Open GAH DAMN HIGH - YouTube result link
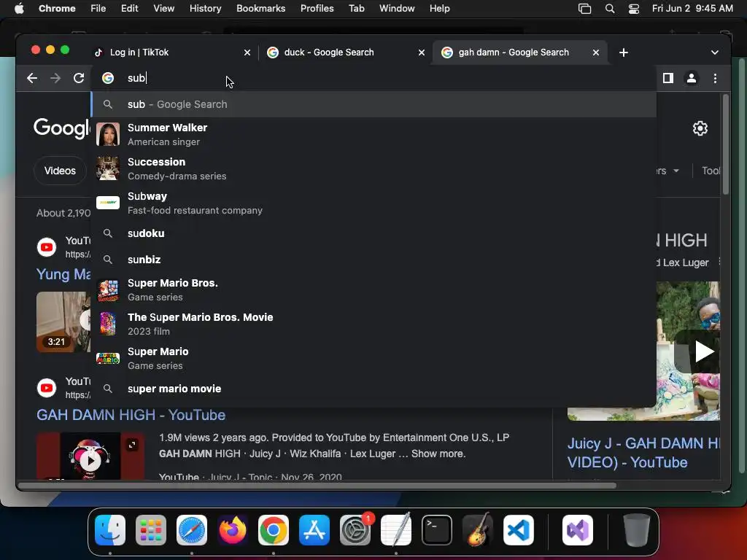The height and width of the screenshot is (560, 747). click(x=131, y=415)
